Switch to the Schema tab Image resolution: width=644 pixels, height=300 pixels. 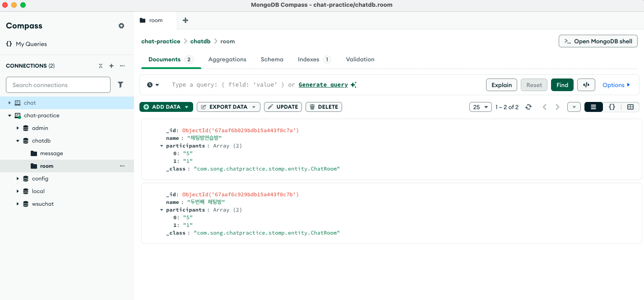tap(272, 60)
